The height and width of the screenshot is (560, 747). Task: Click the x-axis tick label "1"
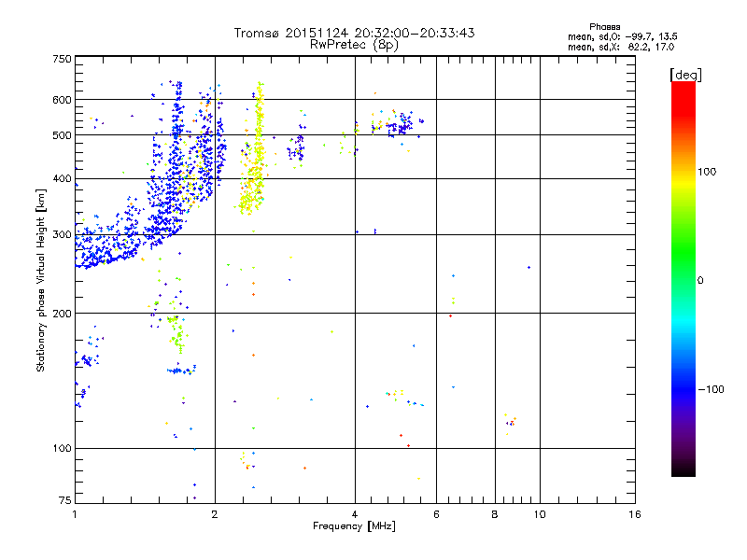(x=75, y=514)
